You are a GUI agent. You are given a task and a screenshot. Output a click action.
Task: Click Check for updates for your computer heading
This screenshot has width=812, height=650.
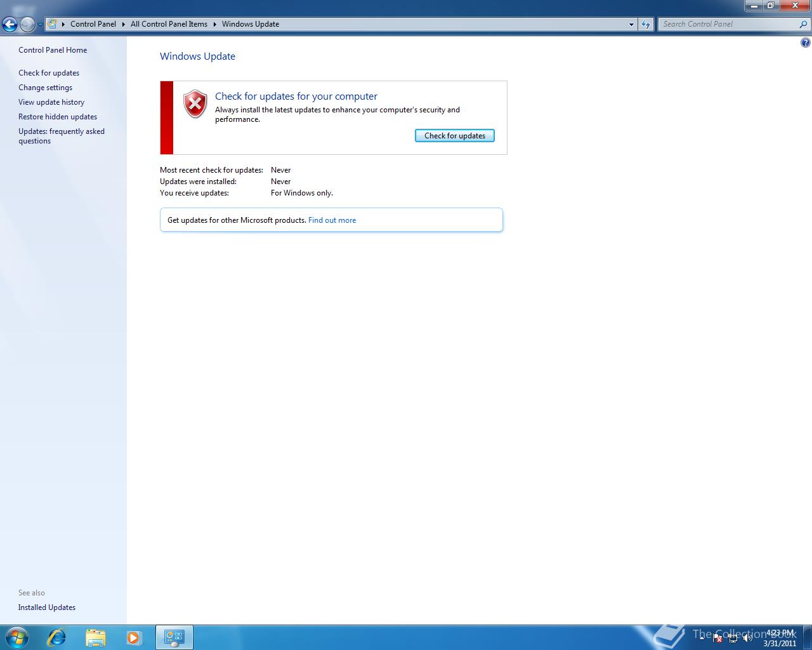296,96
